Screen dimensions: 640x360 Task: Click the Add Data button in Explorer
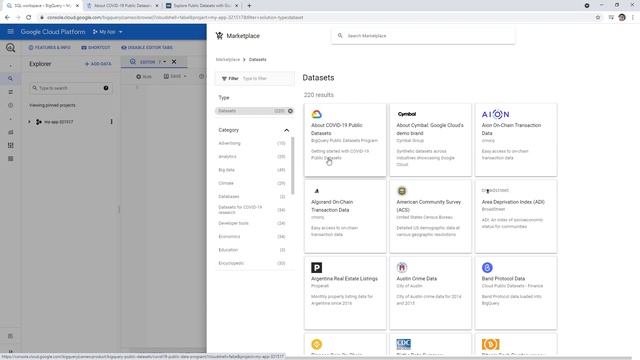point(98,64)
